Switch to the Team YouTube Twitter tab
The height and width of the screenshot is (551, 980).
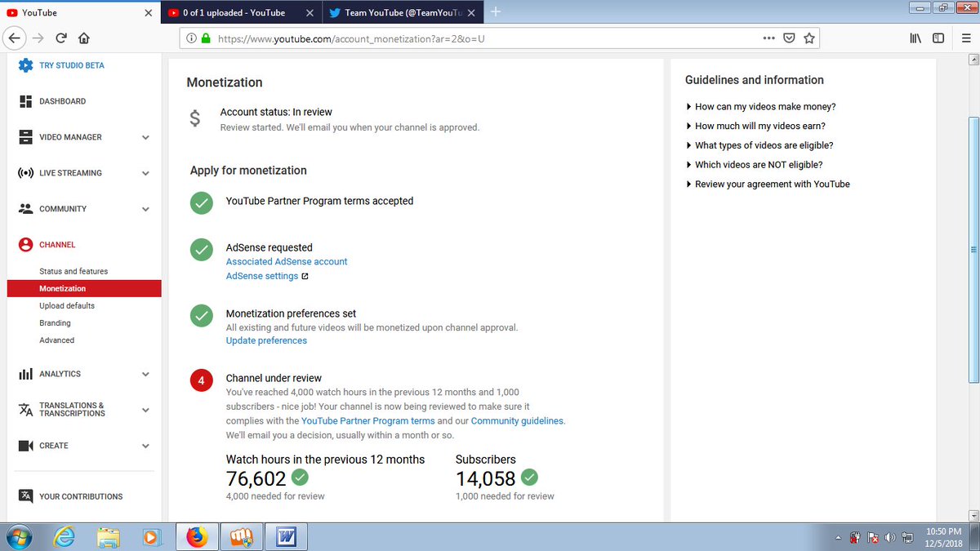pos(395,12)
